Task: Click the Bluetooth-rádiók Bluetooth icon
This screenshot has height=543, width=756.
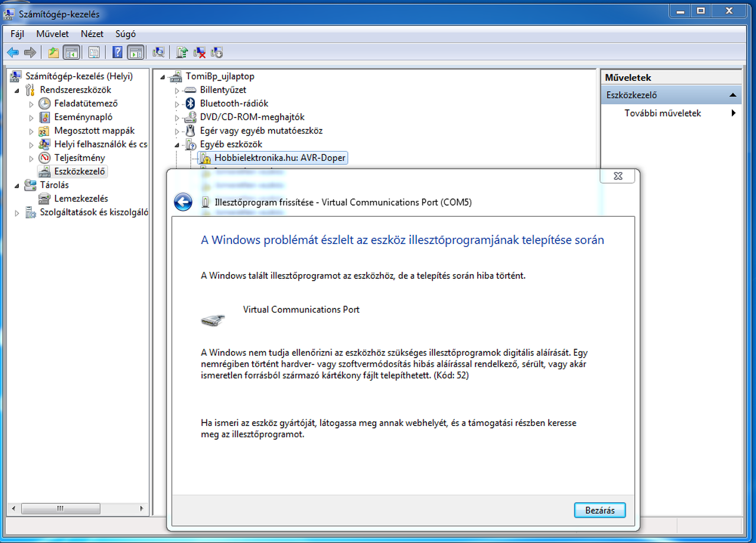Action: (190, 103)
